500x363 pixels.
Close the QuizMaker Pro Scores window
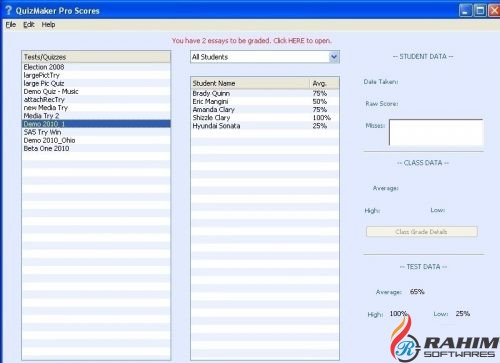[x=495, y=11]
